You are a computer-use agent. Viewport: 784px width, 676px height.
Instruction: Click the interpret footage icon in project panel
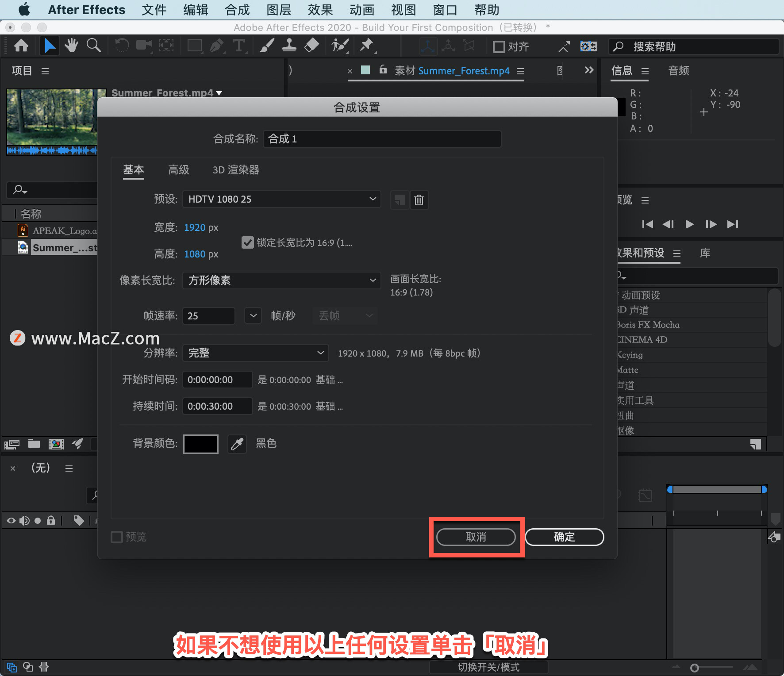click(12, 444)
